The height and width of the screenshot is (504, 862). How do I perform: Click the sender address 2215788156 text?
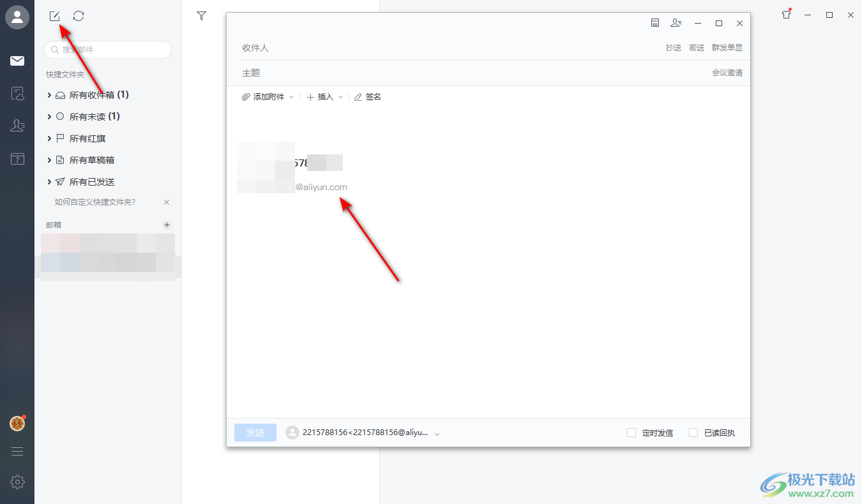click(366, 433)
